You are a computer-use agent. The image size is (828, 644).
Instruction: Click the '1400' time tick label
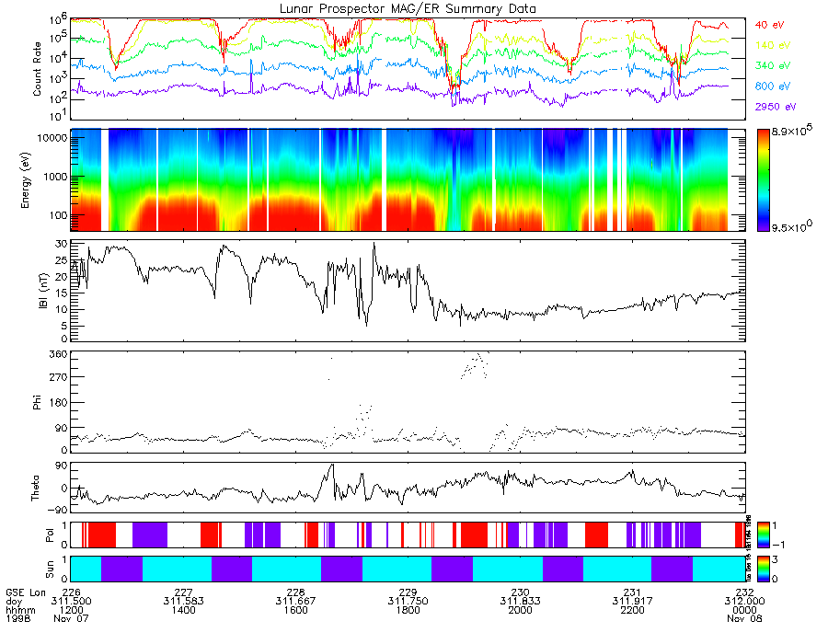pyautogui.click(x=183, y=610)
